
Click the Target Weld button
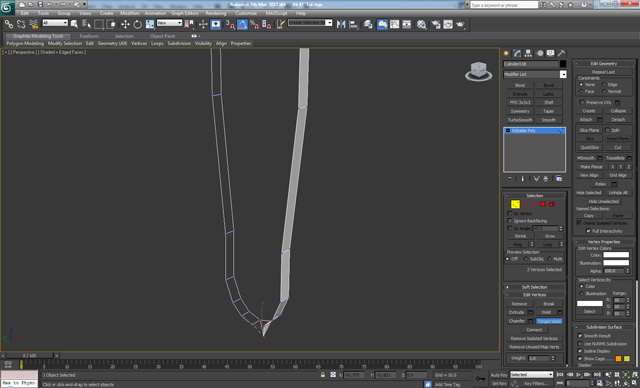(x=549, y=321)
